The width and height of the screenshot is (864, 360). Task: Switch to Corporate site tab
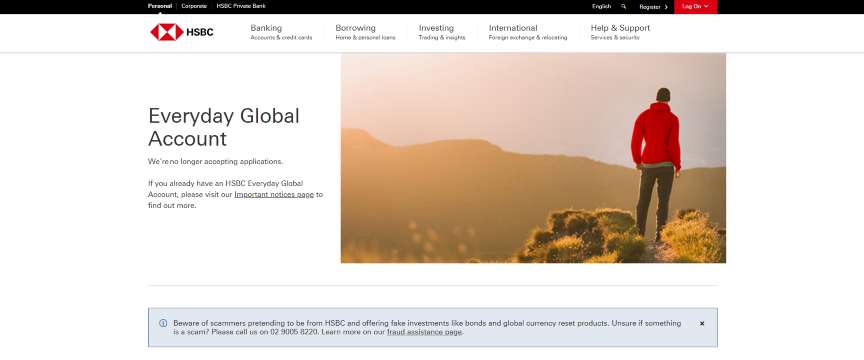[x=194, y=6]
